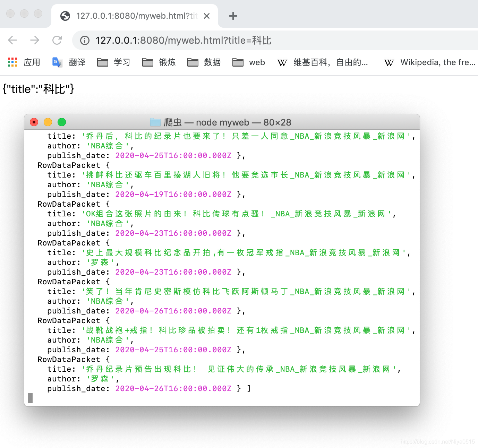This screenshot has height=448, width=478.
Task: Click the title line starting 战靴战袍
Action: [231, 330]
